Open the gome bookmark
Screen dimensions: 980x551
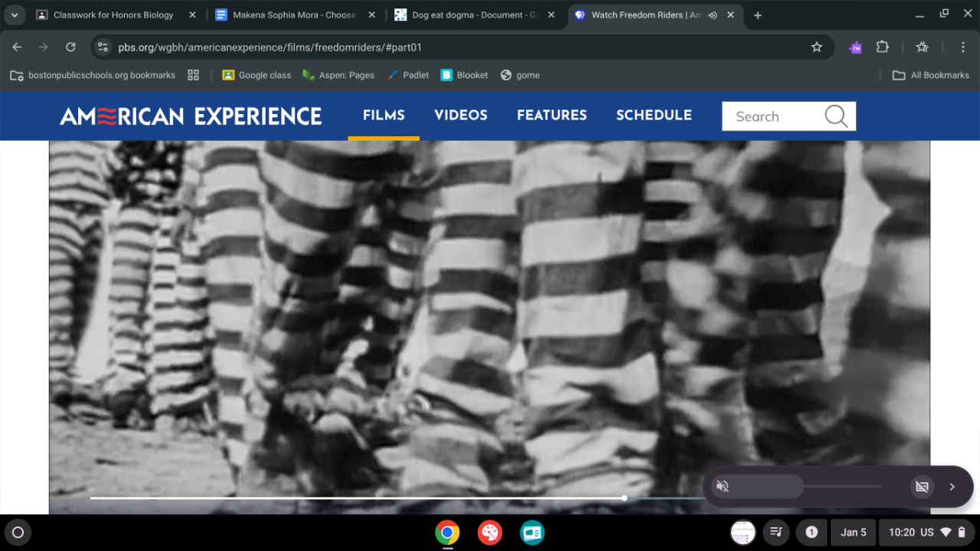[x=520, y=75]
